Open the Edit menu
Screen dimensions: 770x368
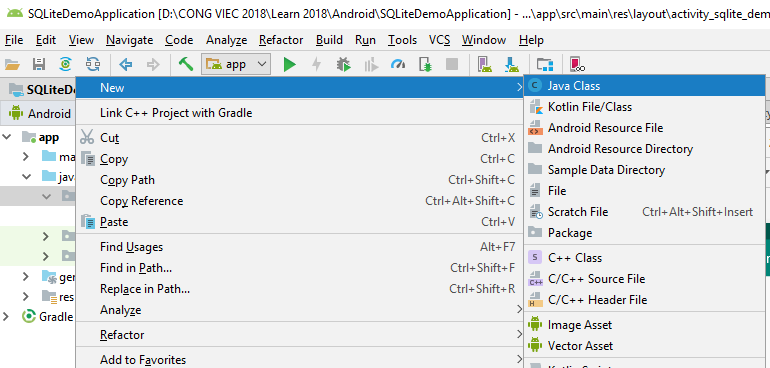pos(46,40)
